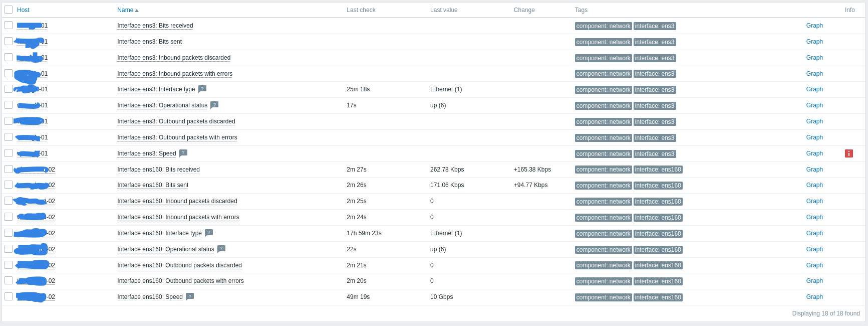The height and width of the screenshot is (326, 868).
Task: Open Graph for ens3 Operational status
Action: 814,105
